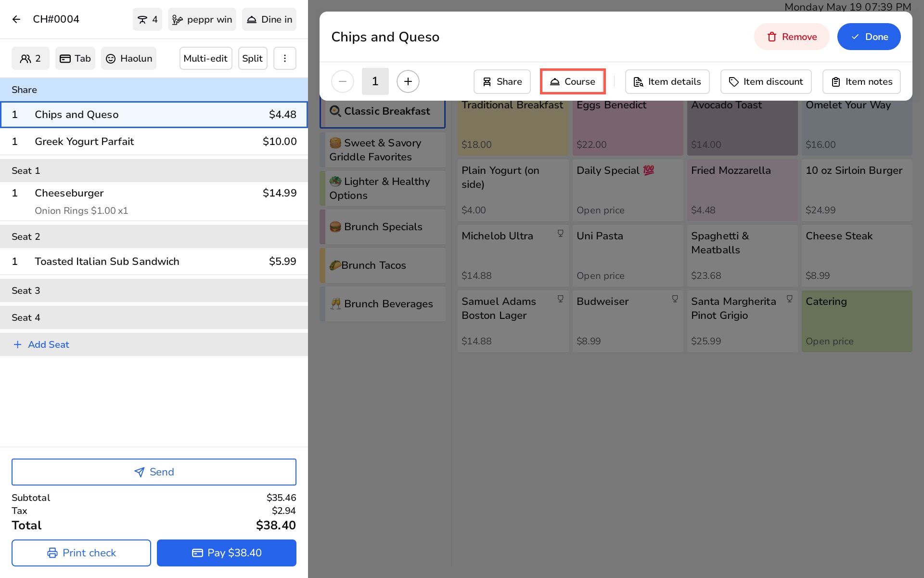Image resolution: width=924 pixels, height=578 pixels.
Task: Toggle Share for Chips and Queso
Action: tap(502, 81)
